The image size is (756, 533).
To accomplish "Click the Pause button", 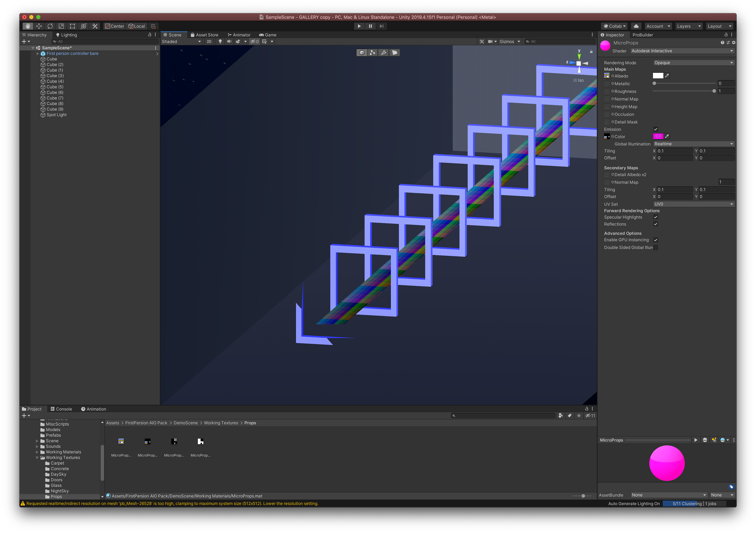I will (x=371, y=26).
